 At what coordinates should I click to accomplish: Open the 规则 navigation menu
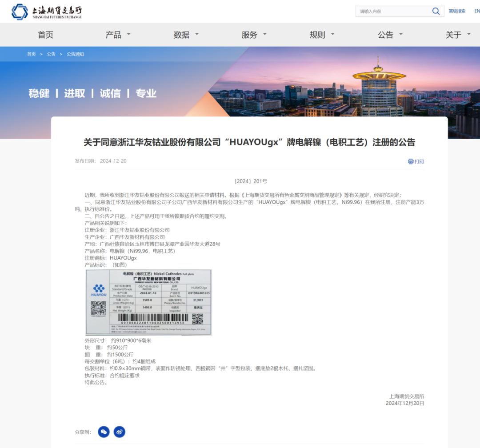(322, 35)
